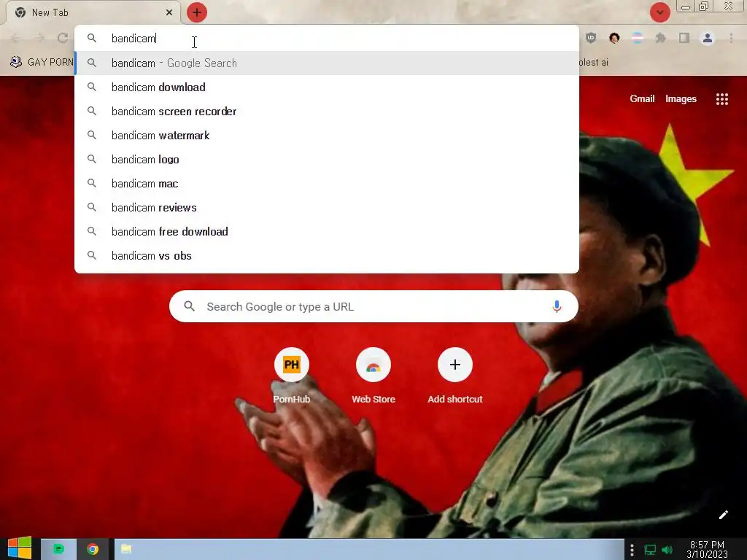Open the network status tray icon
This screenshot has width=747, height=560.
(x=650, y=550)
